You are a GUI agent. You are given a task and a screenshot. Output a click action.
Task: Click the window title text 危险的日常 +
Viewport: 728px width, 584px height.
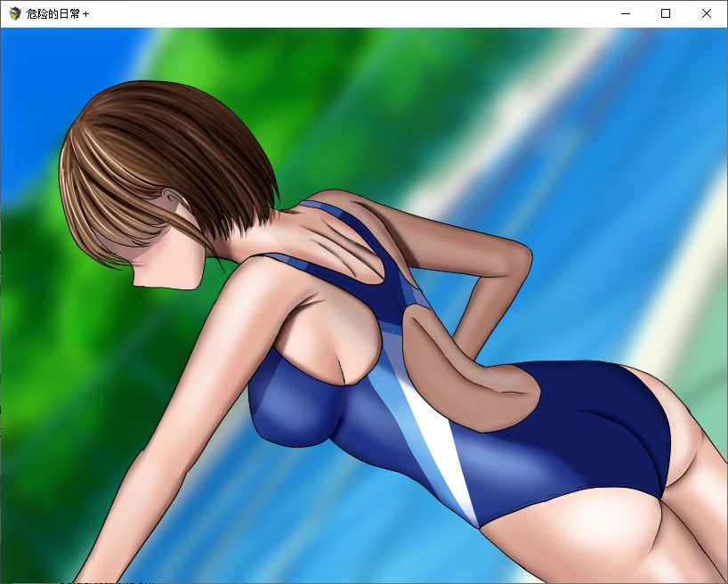tap(58, 14)
